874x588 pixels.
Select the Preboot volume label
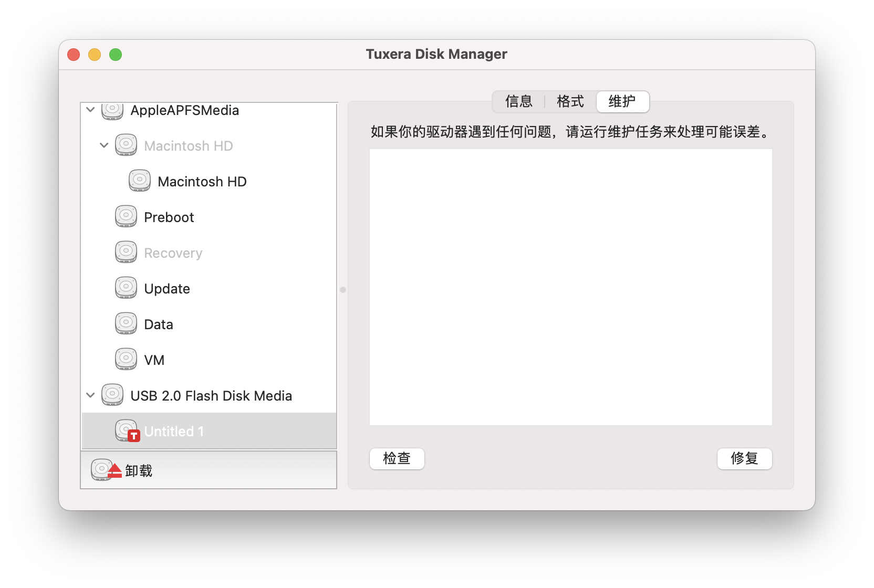[169, 217]
